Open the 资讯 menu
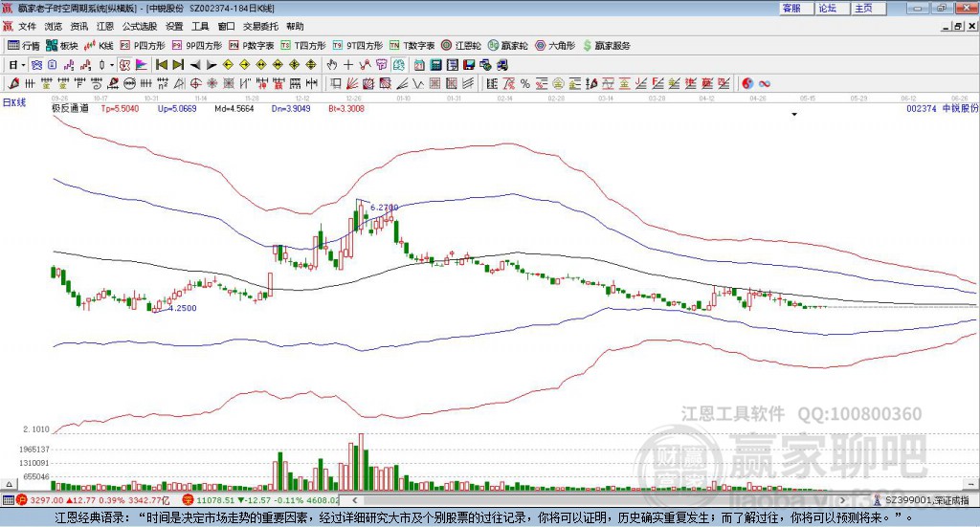Image resolution: width=980 pixels, height=527 pixels. [79, 26]
